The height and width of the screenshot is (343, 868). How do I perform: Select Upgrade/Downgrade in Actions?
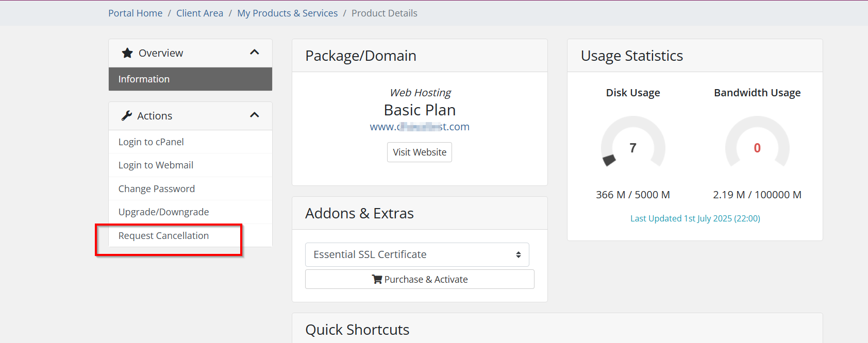click(x=163, y=212)
